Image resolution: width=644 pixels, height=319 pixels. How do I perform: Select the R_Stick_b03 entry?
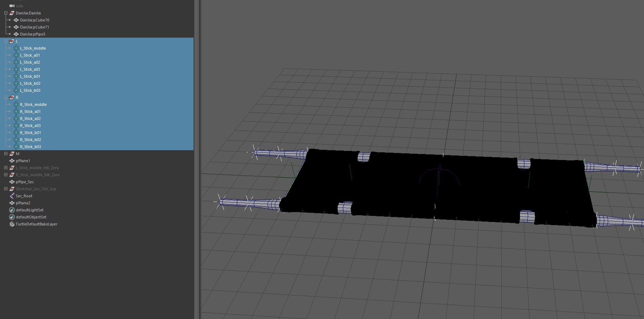[31, 147]
